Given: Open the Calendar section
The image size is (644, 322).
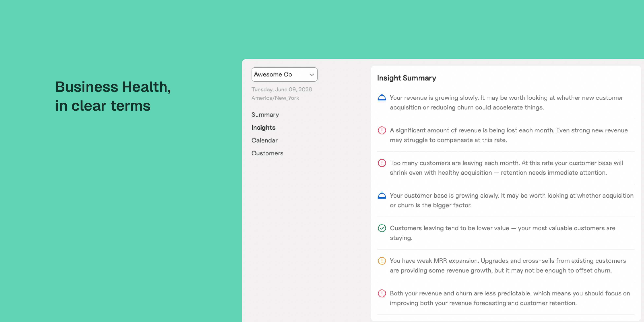Looking at the screenshot, I should 264,140.
